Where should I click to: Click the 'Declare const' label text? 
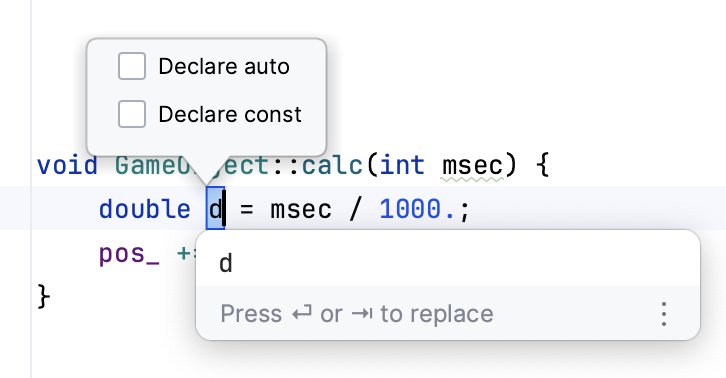tap(230, 114)
